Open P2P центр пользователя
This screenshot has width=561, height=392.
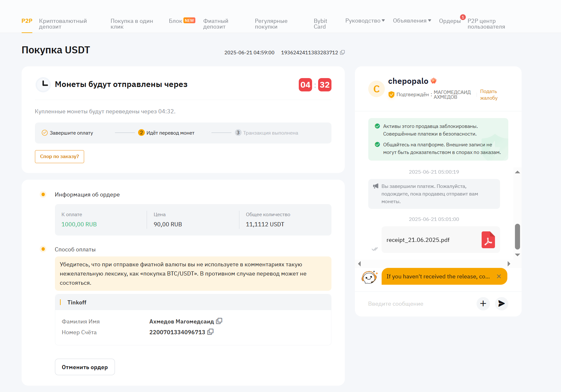click(486, 24)
